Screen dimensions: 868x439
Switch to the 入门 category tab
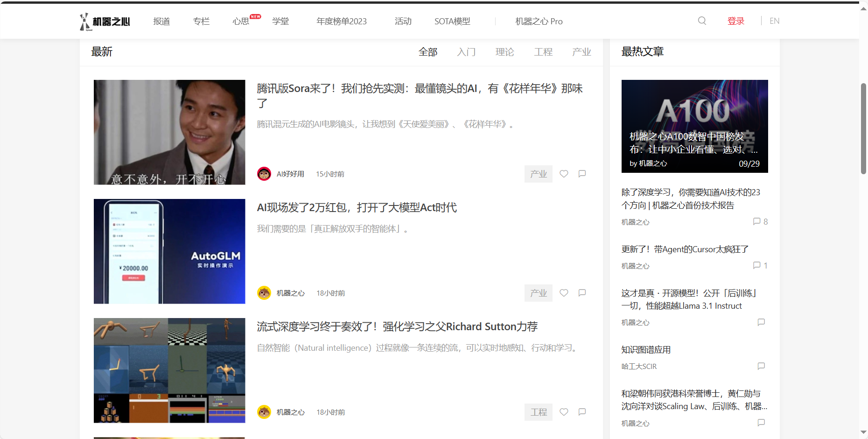[466, 52]
